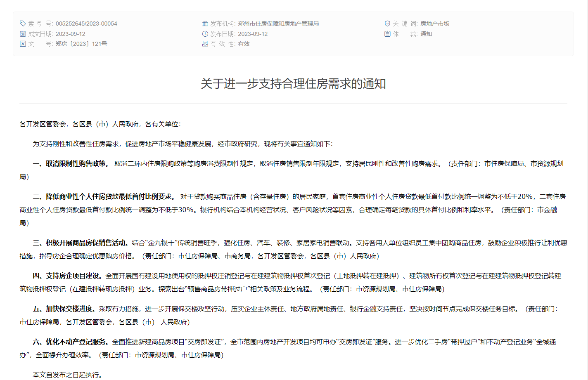The width and height of the screenshot is (588, 380).
Task: Click the title 关于进一步支持合理住房需求的通知
Action: 293,84
